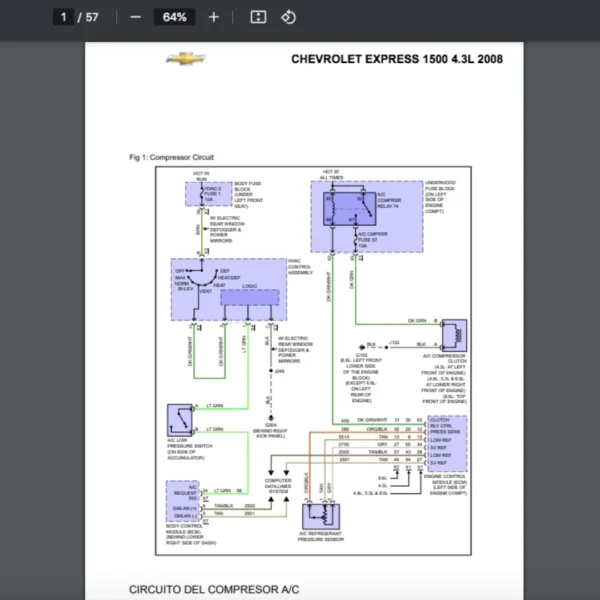Click the fit to page icon

click(x=257, y=17)
